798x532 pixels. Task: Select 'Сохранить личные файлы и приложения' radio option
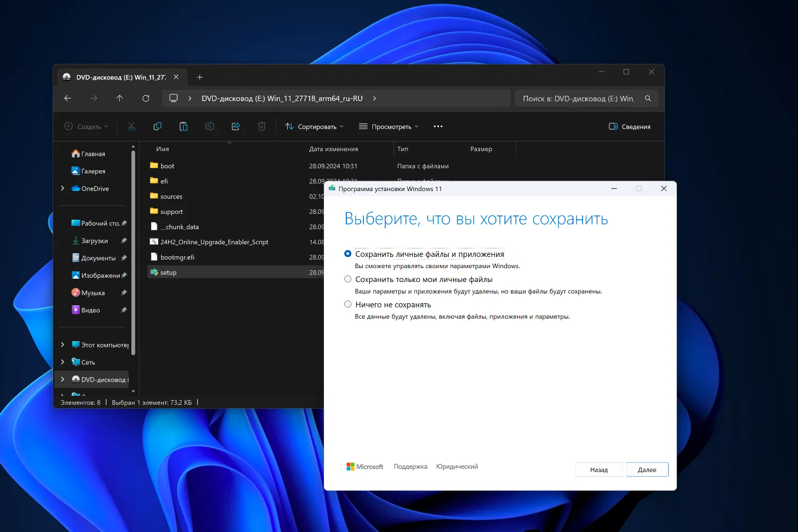348,254
